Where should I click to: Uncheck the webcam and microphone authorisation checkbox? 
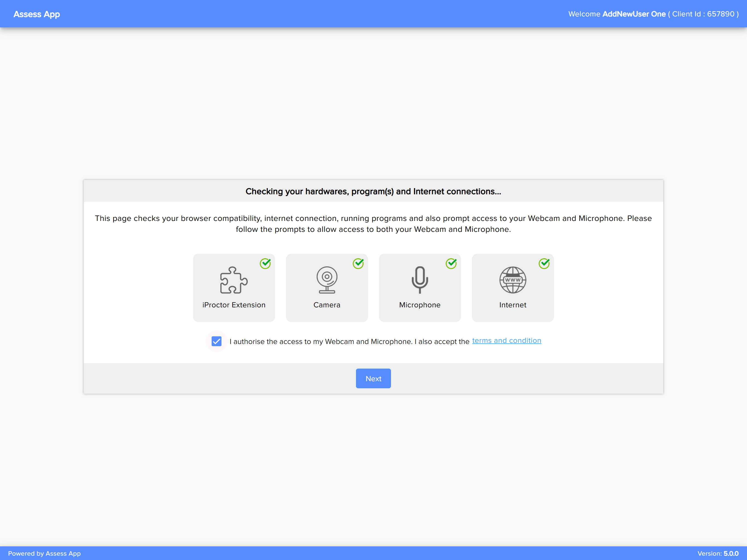click(x=217, y=341)
